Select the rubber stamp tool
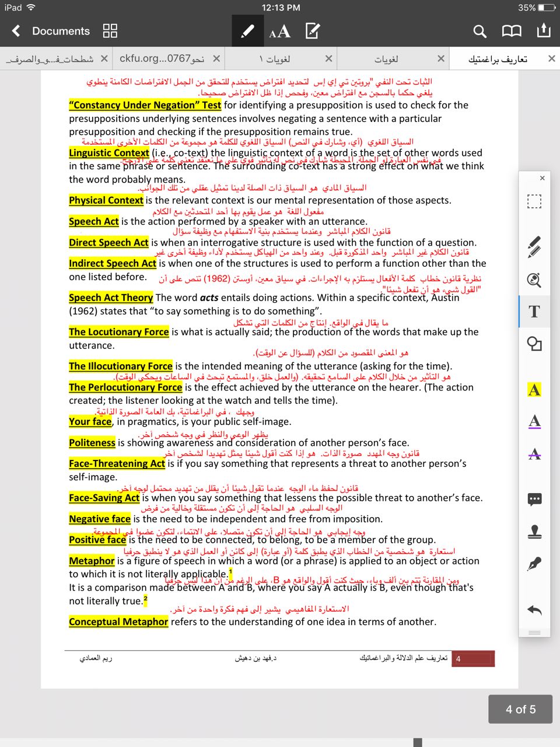 [x=534, y=531]
